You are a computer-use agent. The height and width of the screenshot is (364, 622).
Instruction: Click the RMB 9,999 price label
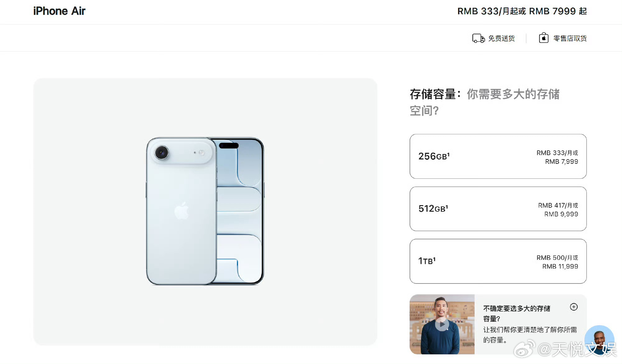[x=561, y=214]
